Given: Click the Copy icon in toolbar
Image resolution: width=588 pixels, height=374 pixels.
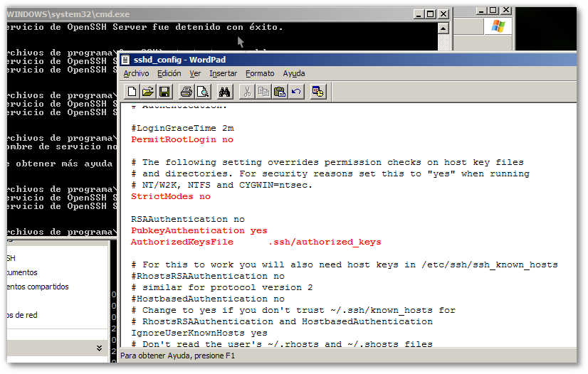Looking at the screenshot, I should tap(263, 92).
